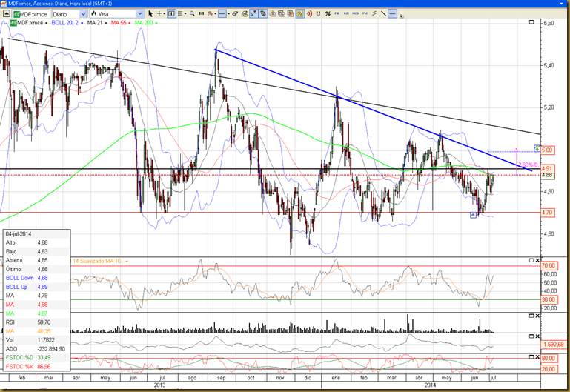Click the bar spacing icon
570x392 pixels.
coord(202,14)
